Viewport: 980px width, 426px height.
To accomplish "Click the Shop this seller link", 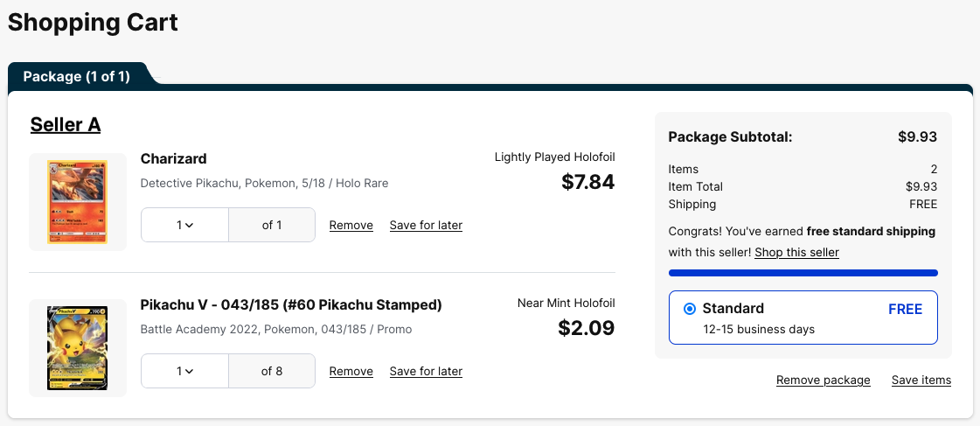I will point(796,252).
